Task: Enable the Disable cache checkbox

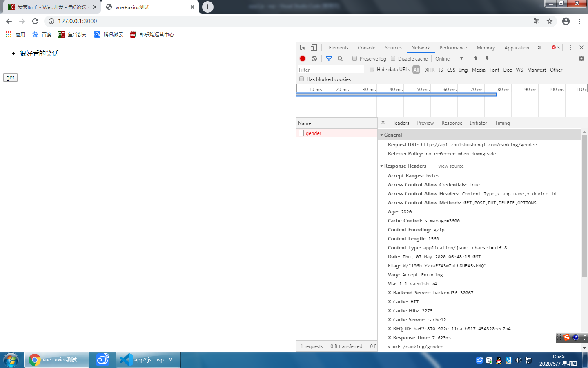Action: pos(393,58)
